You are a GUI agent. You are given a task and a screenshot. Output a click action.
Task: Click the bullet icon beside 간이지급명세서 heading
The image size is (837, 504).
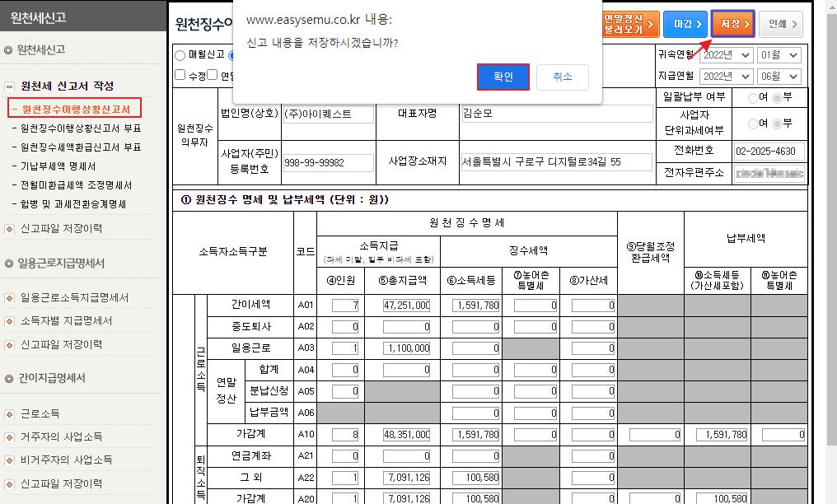click(x=8, y=379)
